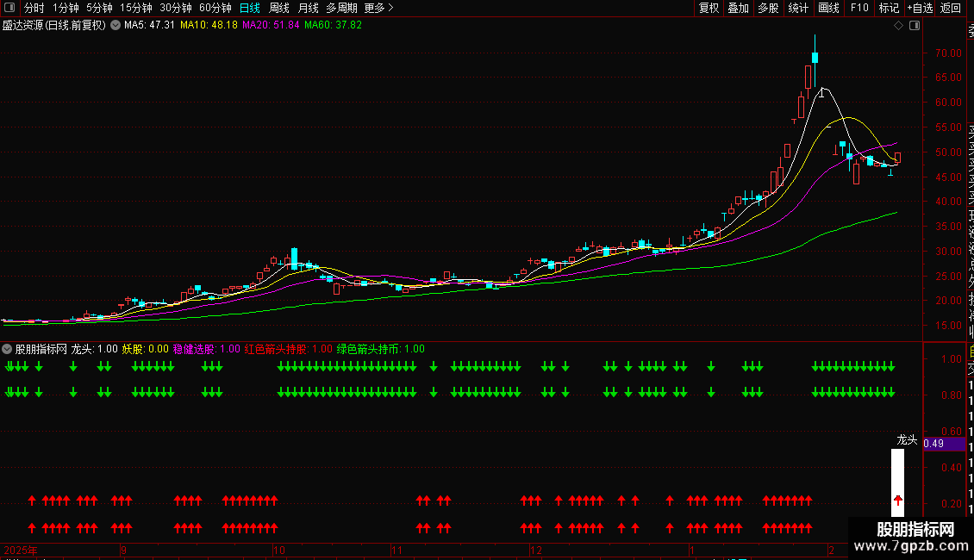The image size is (974, 560).
Task: Click the 复权 adjustment button
Action: click(x=709, y=8)
